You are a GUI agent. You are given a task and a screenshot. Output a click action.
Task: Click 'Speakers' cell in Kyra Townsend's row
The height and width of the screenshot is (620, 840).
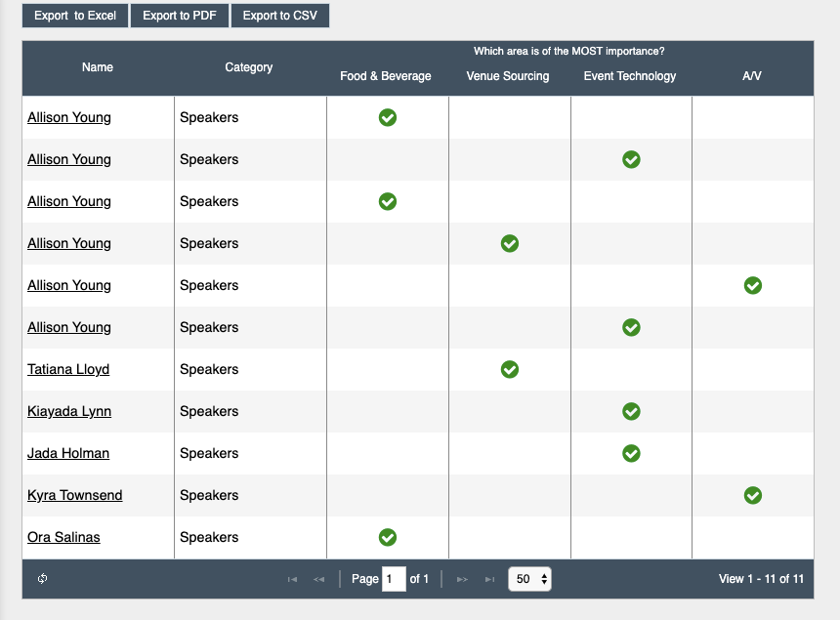pyautogui.click(x=250, y=495)
